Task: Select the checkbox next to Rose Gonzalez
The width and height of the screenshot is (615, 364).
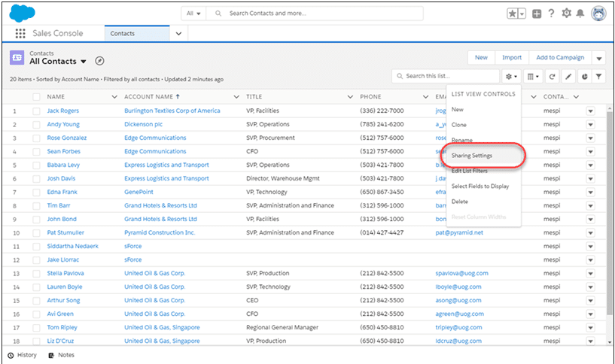Action: click(36, 138)
